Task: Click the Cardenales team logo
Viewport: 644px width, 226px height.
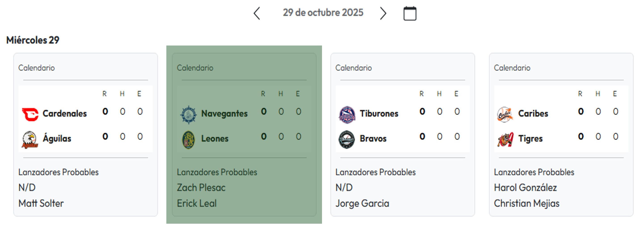Action: pos(30,114)
